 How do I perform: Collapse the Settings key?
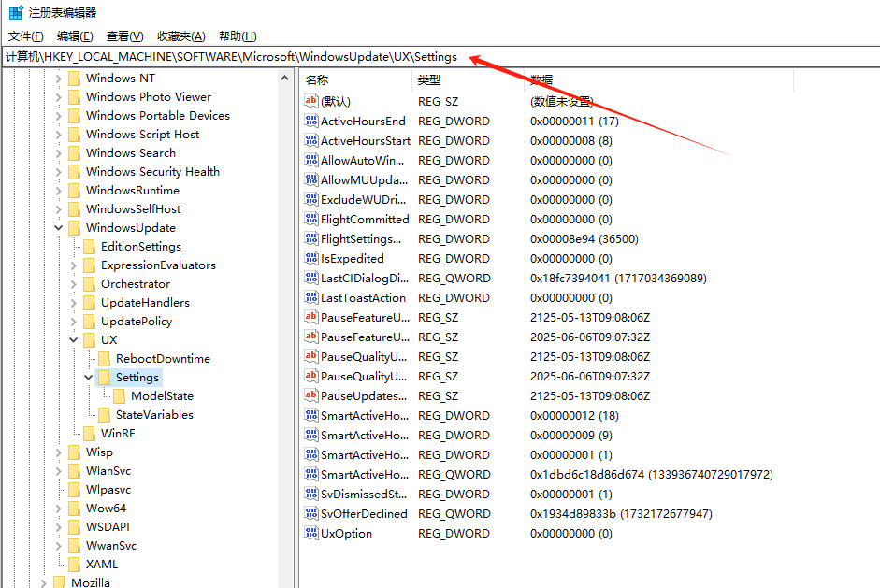[x=89, y=378]
